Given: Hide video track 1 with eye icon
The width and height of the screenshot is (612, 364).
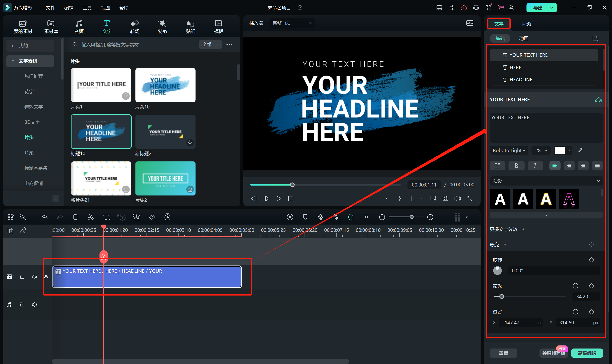Looking at the screenshot, I should point(46,277).
